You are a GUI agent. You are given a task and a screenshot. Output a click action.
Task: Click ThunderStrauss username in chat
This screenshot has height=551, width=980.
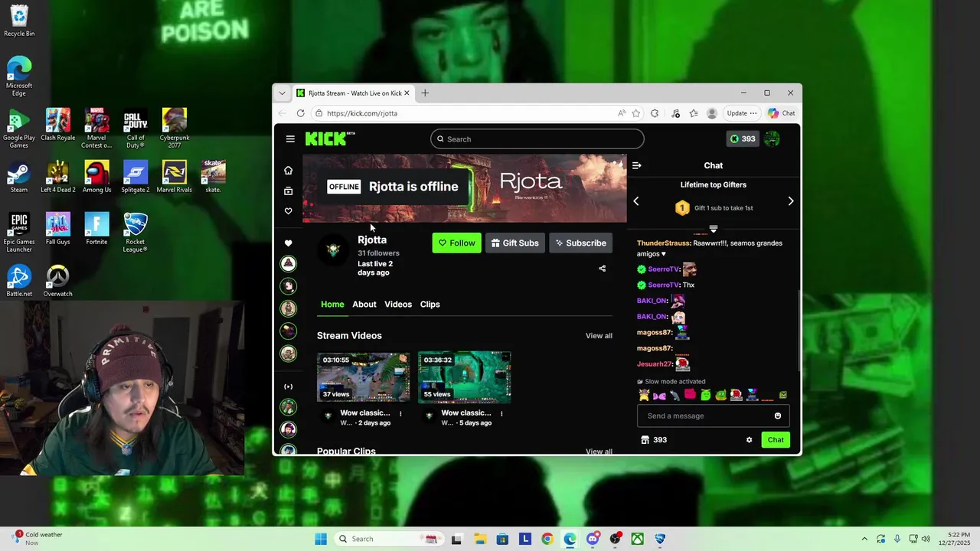tap(663, 243)
